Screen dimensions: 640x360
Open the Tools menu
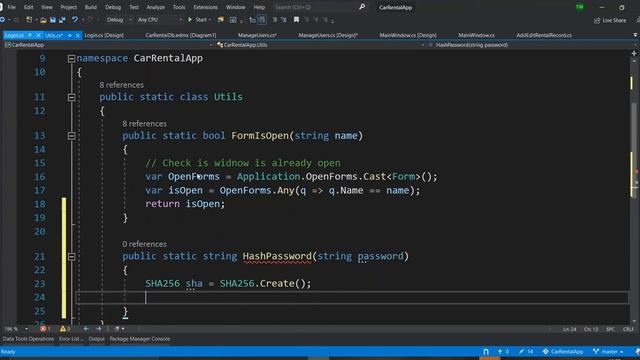coord(179,7)
